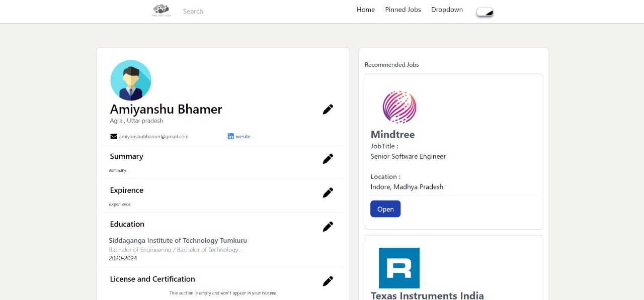This screenshot has height=300, width=644.
Task: Click the Education heading
Action: (x=127, y=224)
